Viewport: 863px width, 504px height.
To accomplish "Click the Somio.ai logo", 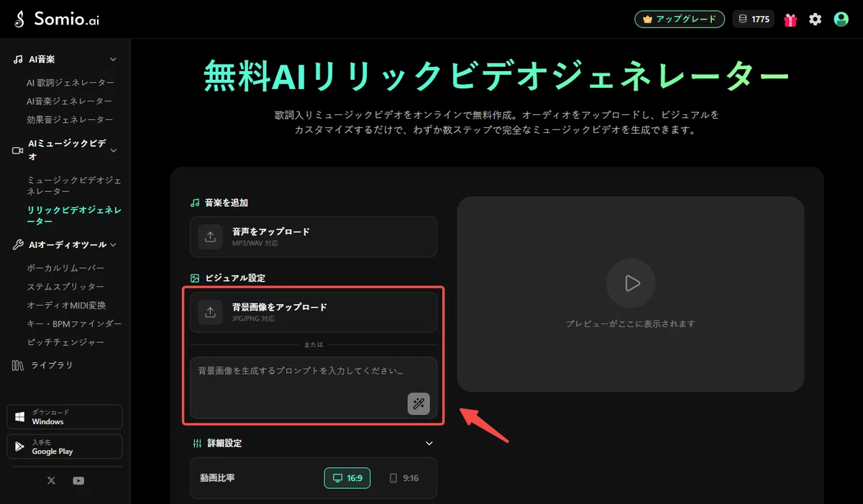I will (57, 19).
